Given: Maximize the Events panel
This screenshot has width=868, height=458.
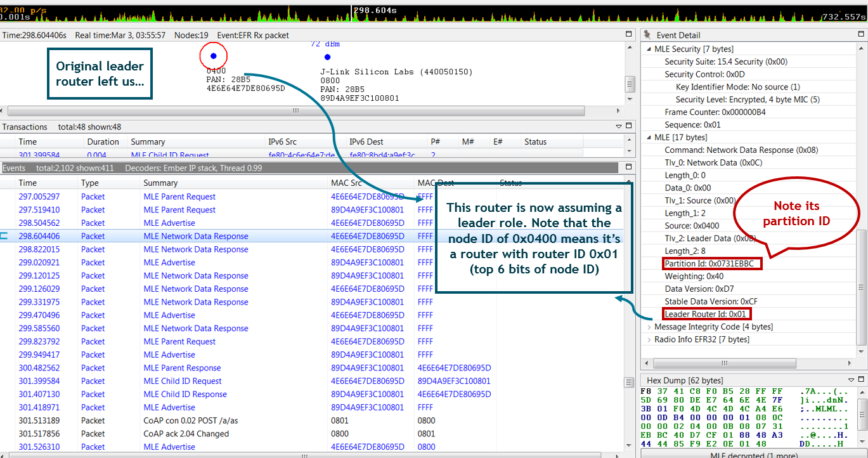Looking at the screenshot, I should coord(629,167).
